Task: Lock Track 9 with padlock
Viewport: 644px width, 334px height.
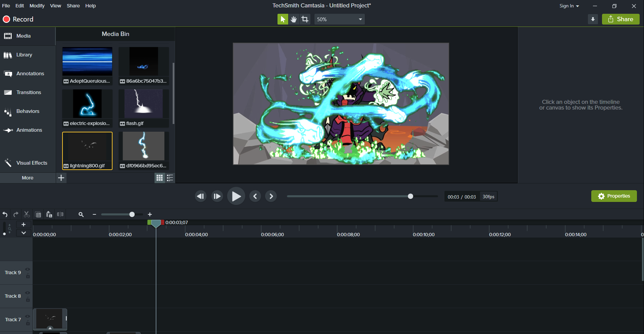Action: [28, 276]
